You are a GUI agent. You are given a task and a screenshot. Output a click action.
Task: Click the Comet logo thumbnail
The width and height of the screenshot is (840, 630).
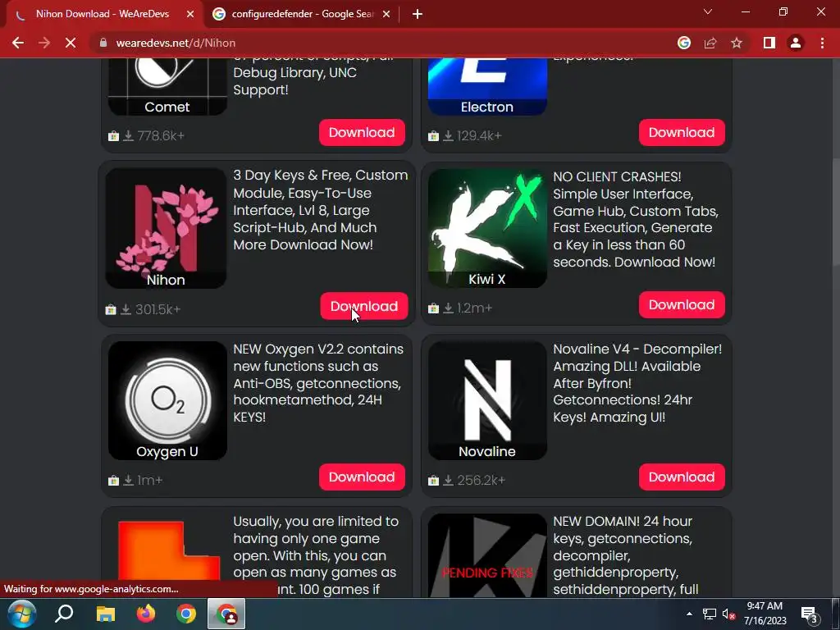tap(167, 87)
